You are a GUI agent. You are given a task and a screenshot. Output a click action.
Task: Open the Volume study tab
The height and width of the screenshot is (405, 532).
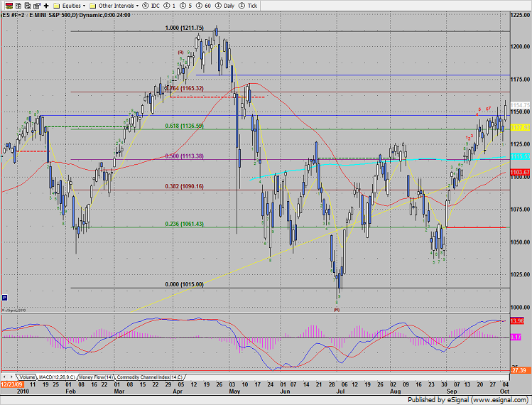[27, 377]
